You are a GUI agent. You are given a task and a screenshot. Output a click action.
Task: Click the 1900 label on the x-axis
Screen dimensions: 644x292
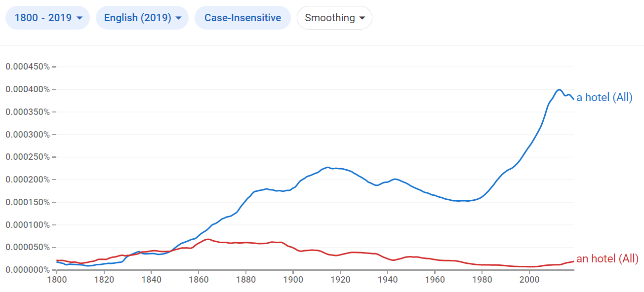coord(293,279)
